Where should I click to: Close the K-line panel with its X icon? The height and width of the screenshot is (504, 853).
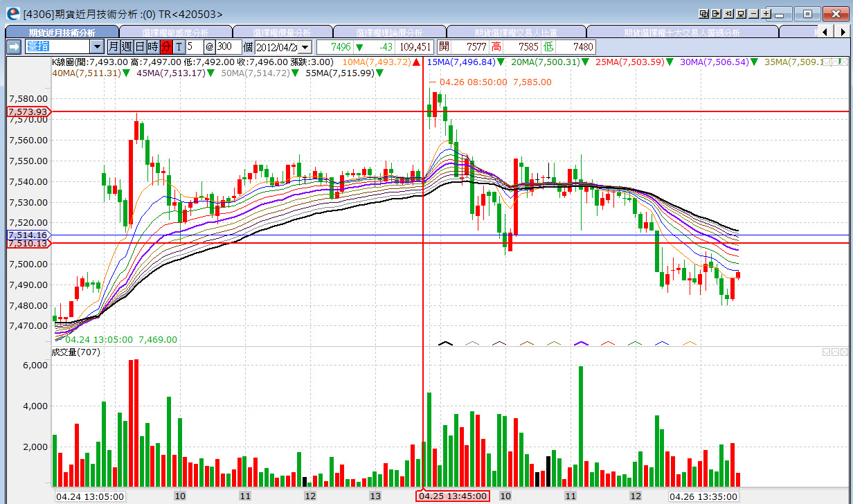pyautogui.click(x=844, y=62)
